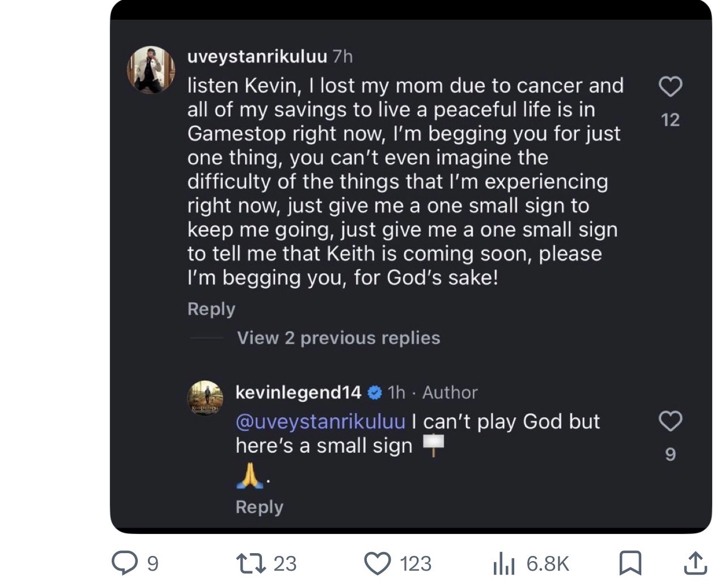Open uveystanrikuluu's profile picture
Image resolution: width=728 pixels, height=586 pixels.
click(x=151, y=69)
